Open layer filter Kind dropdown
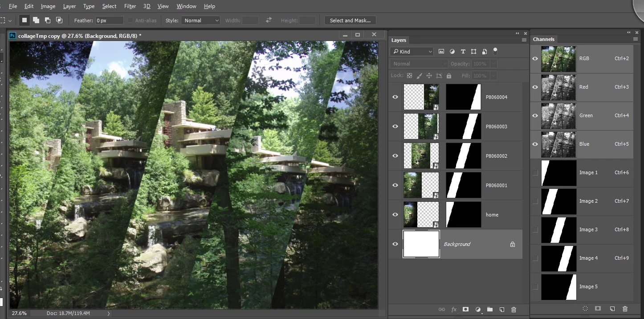The image size is (644, 319). pyautogui.click(x=412, y=52)
